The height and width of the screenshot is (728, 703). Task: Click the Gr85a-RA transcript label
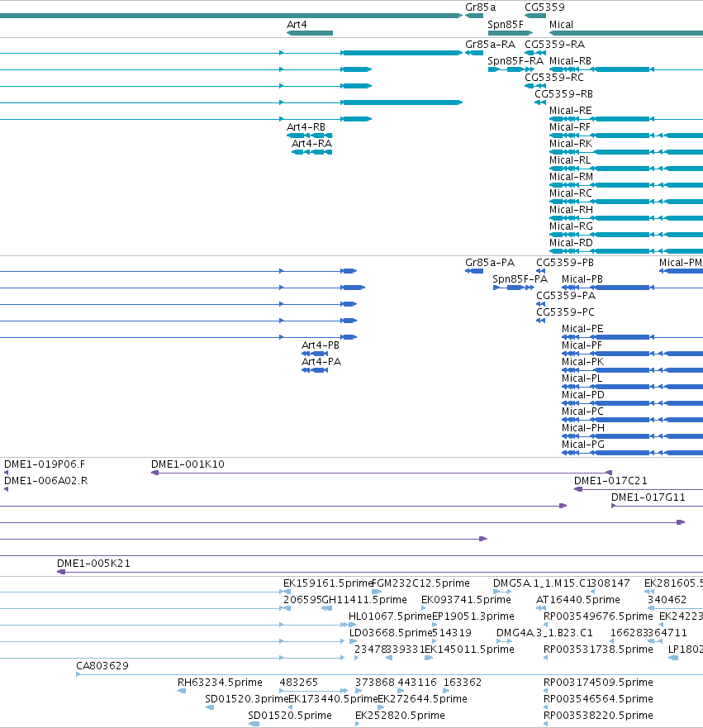490,45
